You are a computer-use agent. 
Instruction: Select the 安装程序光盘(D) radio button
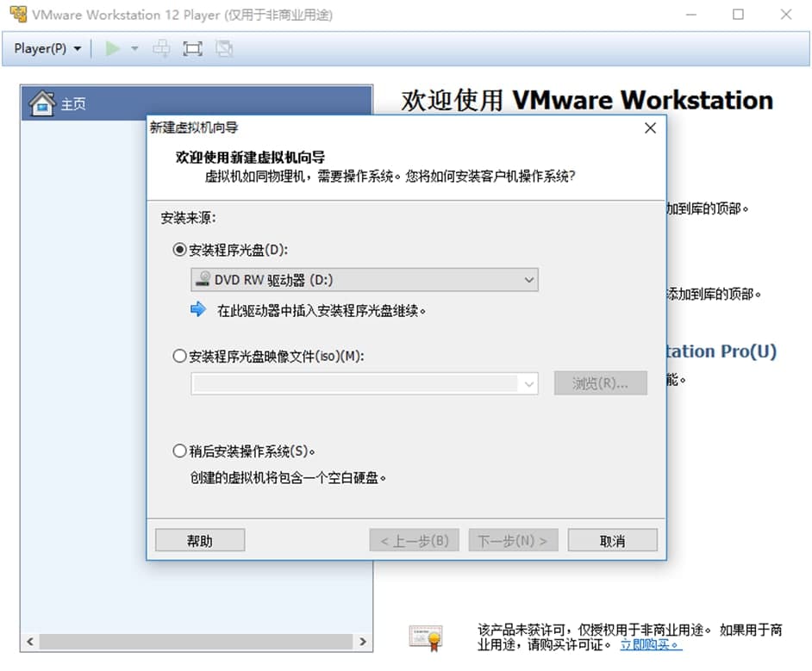tap(179, 250)
